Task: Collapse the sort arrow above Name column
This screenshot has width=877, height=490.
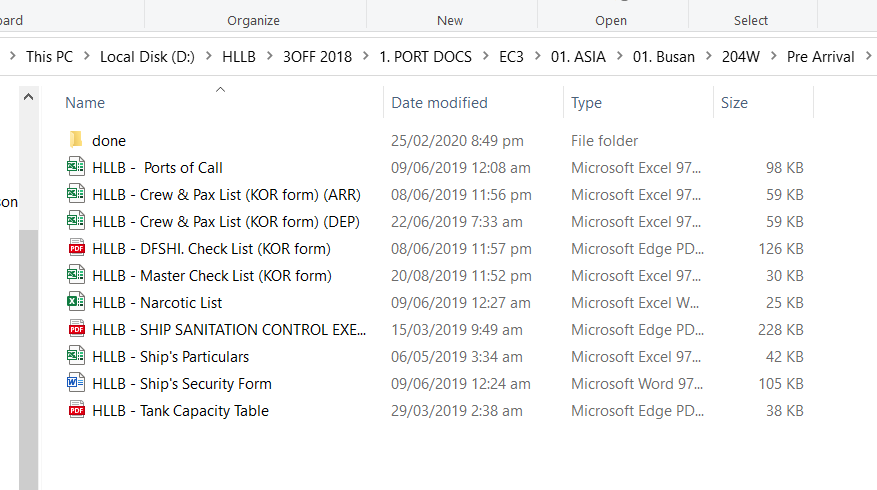Action: click(221, 89)
